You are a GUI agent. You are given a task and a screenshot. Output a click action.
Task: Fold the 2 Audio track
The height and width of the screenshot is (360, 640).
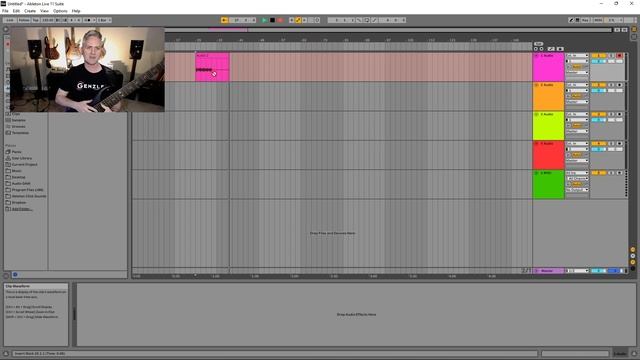536,85
